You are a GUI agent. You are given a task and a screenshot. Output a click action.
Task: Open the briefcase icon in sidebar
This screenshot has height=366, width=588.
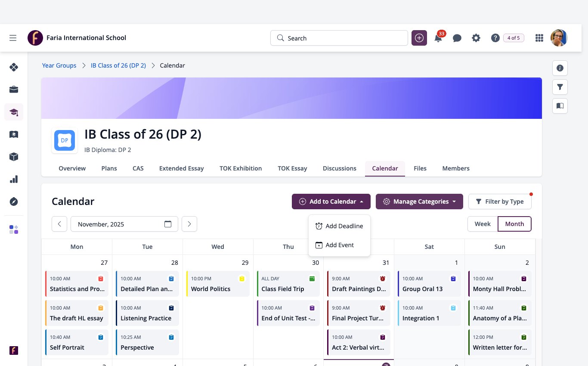tap(14, 90)
